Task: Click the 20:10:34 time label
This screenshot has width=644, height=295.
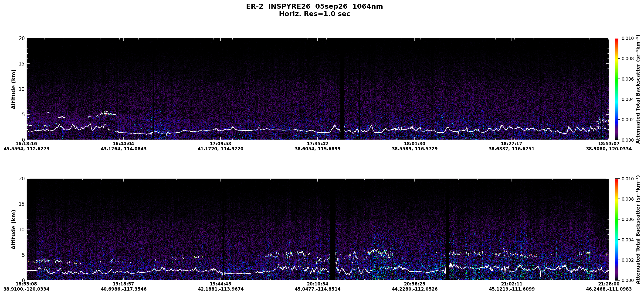Action: tap(318, 284)
